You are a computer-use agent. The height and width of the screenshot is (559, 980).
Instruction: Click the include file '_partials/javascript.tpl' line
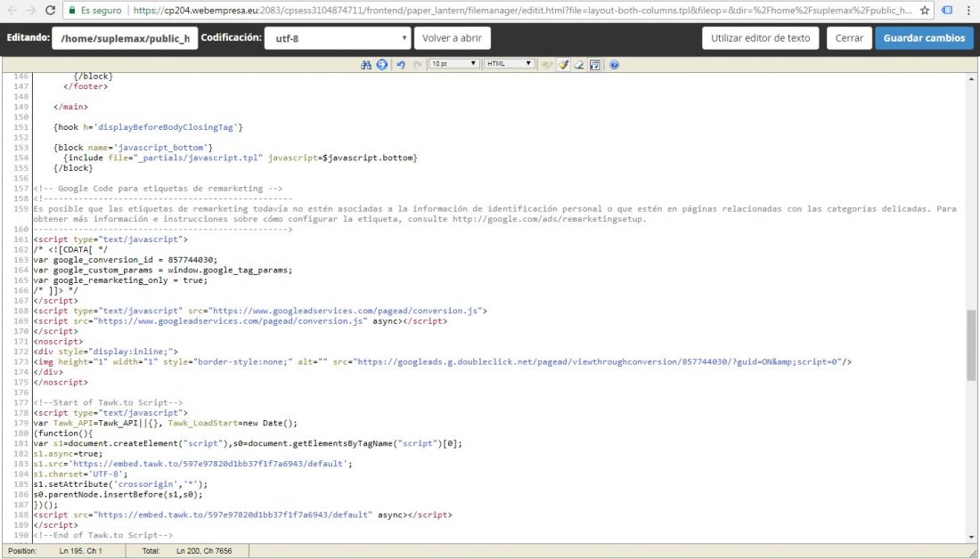click(x=240, y=158)
